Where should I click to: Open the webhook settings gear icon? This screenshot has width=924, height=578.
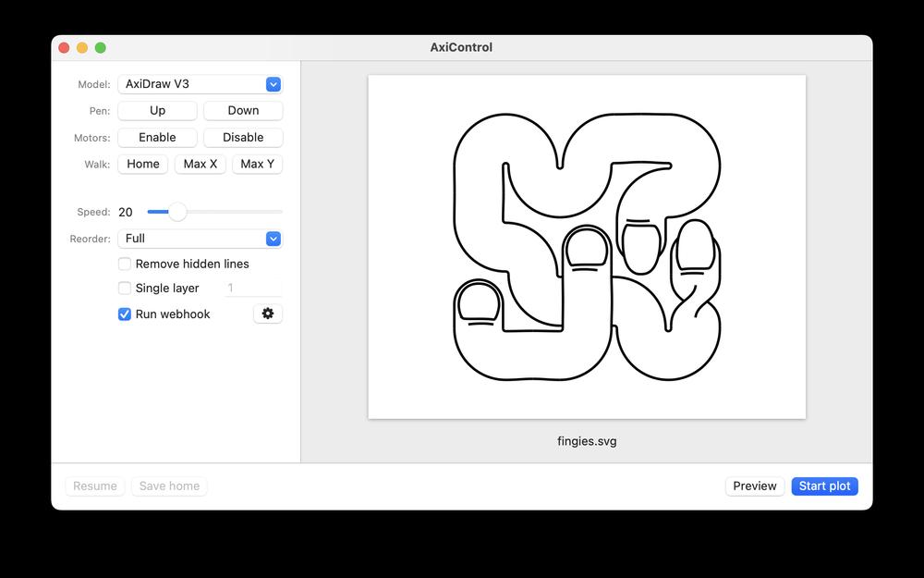click(268, 314)
